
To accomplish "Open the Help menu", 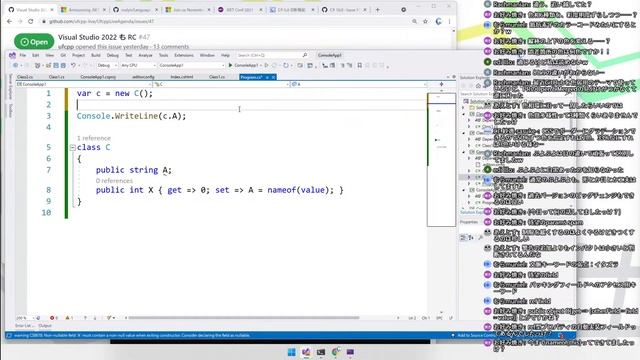I will [x=225, y=55].
